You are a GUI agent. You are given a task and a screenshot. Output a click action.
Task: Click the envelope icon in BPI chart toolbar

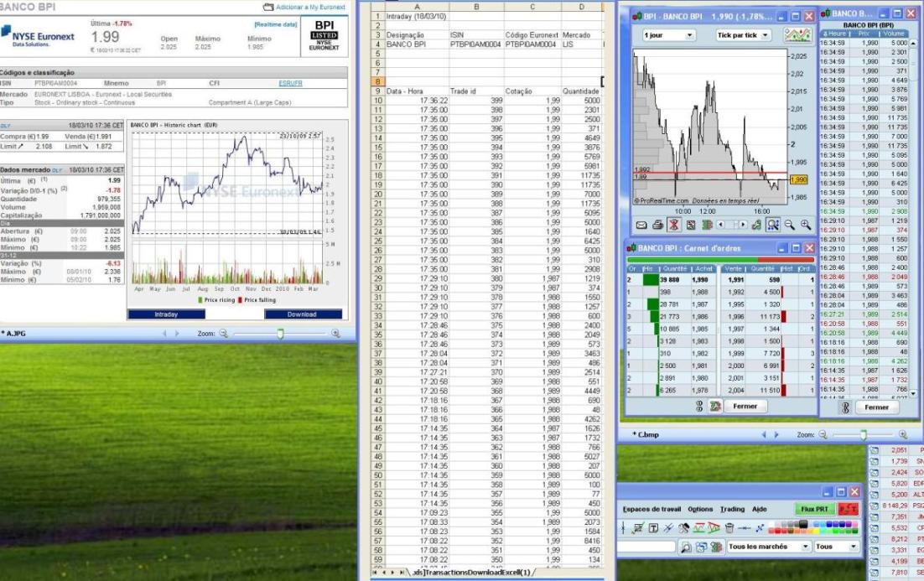[641, 225]
